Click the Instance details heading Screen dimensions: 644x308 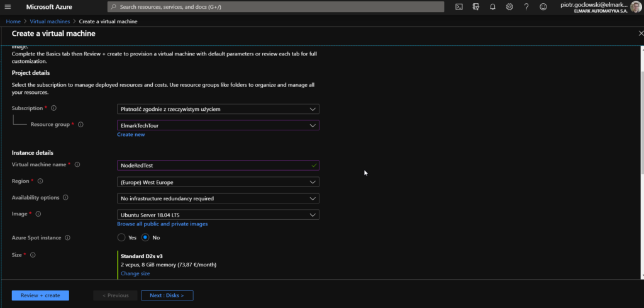33,152
